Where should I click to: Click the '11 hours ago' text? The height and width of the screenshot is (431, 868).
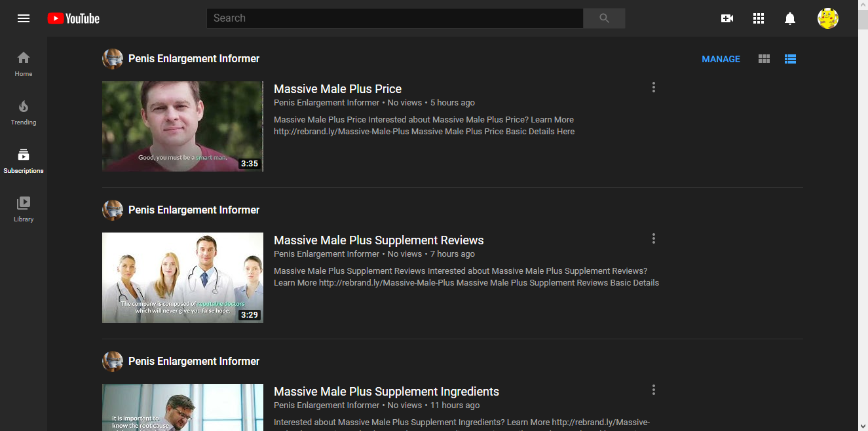click(x=455, y=405)
